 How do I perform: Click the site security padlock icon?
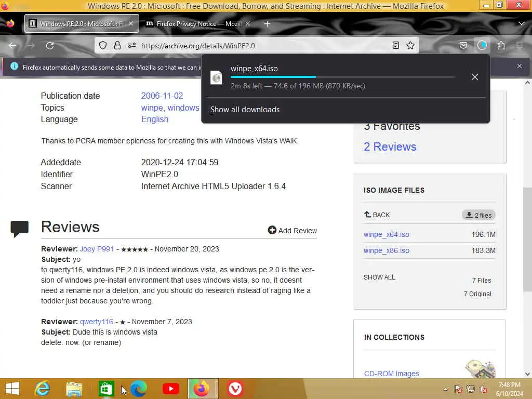(x=117, y=46)
